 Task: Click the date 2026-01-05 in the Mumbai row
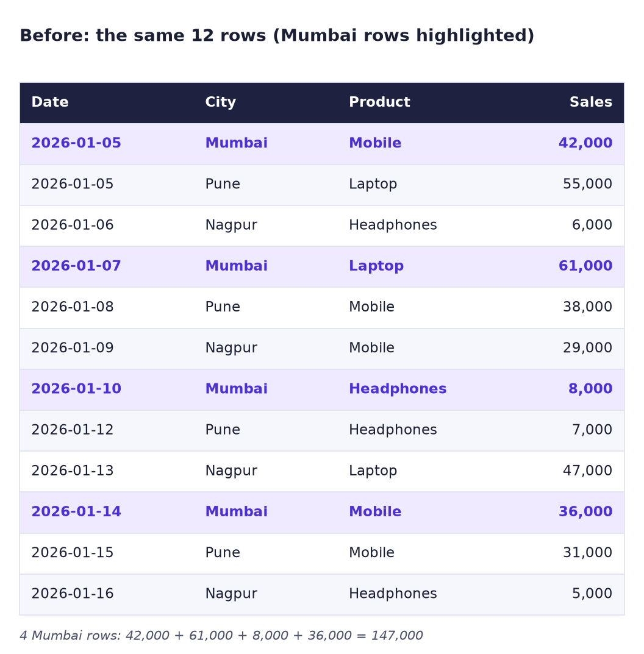tap(76, 143)
